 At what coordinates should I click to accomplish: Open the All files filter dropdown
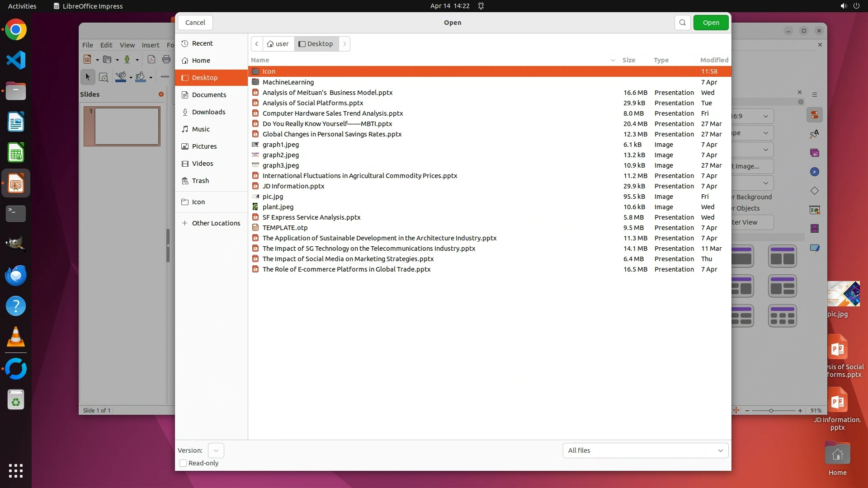click(645, 450)
